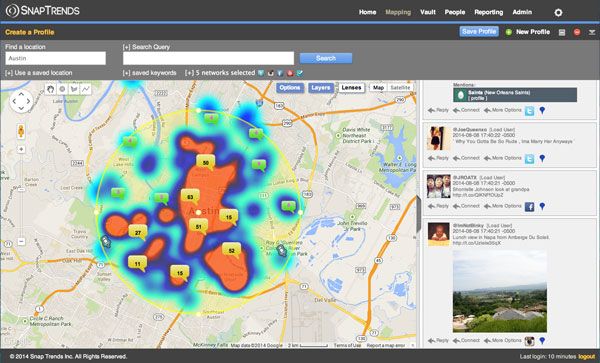Open the map Layers dropdown
The image size is (600, 363).
point(321,88)
